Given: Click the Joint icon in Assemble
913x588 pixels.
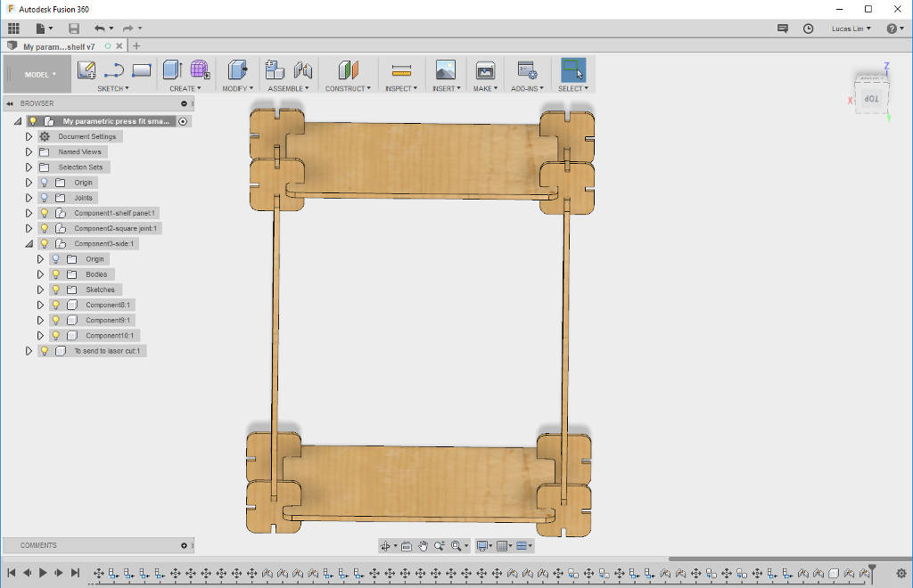Looking at the screenshot, I should (x=303, y=70).
